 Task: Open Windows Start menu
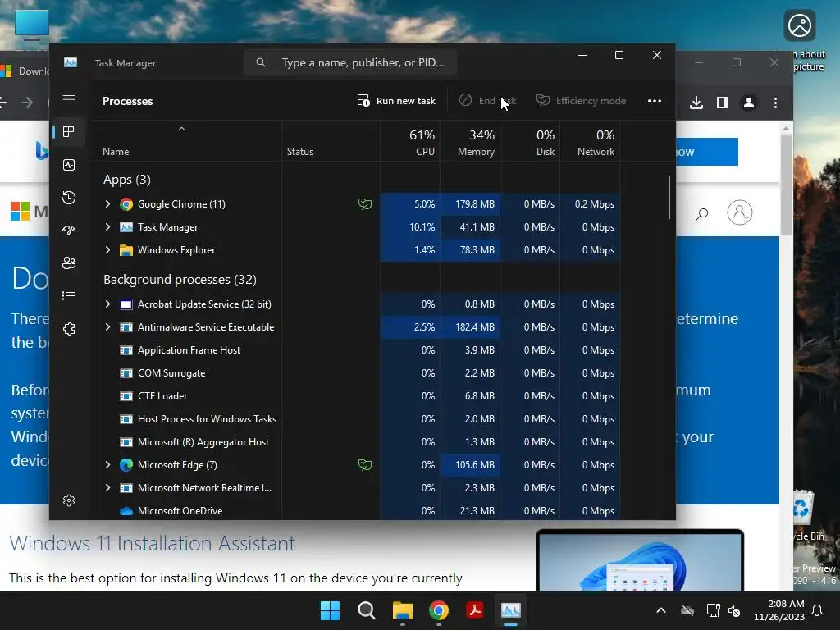(x=330, y=610)
